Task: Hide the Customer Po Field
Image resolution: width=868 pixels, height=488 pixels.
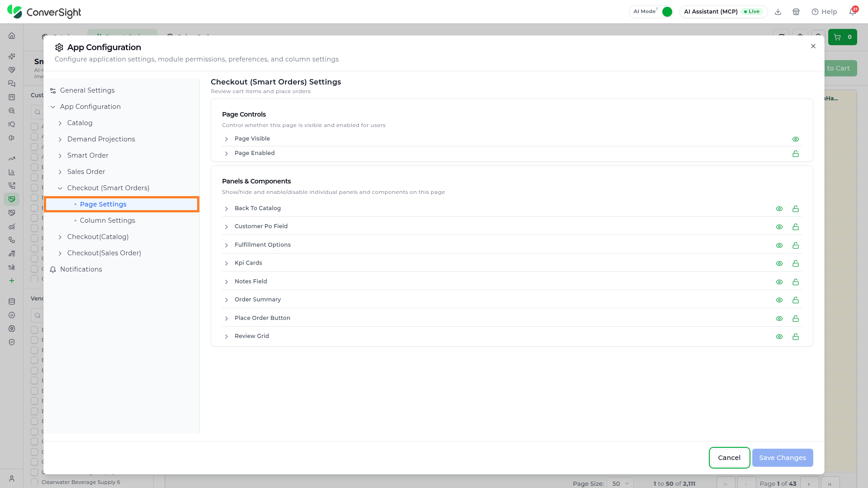Action: [x=779, y=227]
